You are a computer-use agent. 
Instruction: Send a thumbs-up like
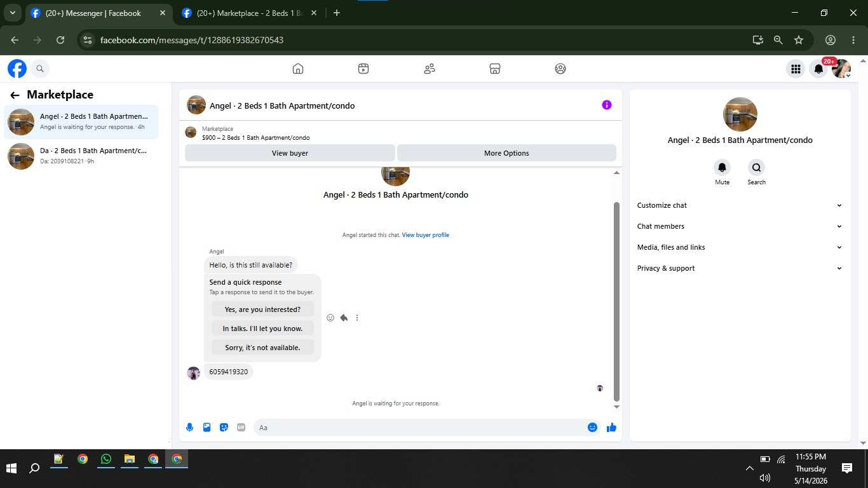click(x=611, y=428)
